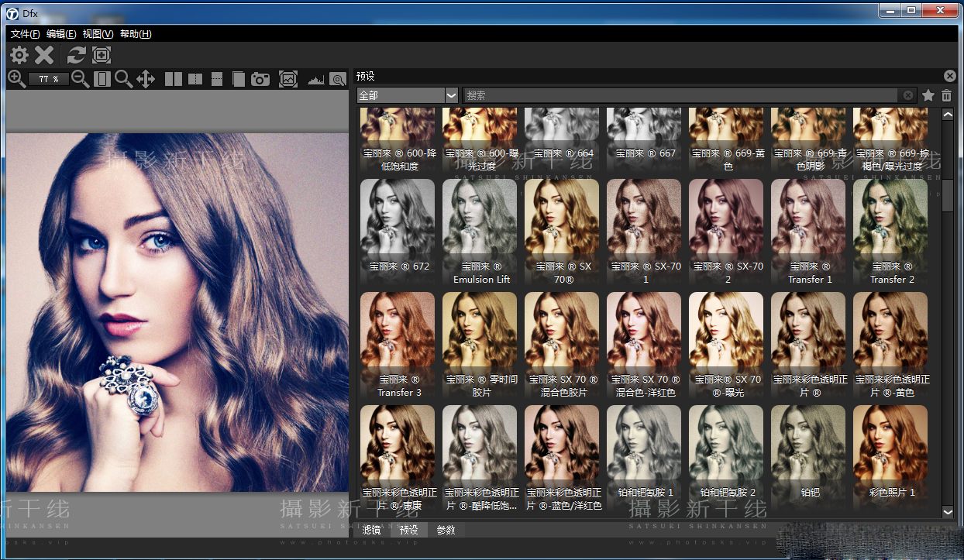Close the 预设 panel
Viewport: 964px width, 560px height.
coord(950,76)
